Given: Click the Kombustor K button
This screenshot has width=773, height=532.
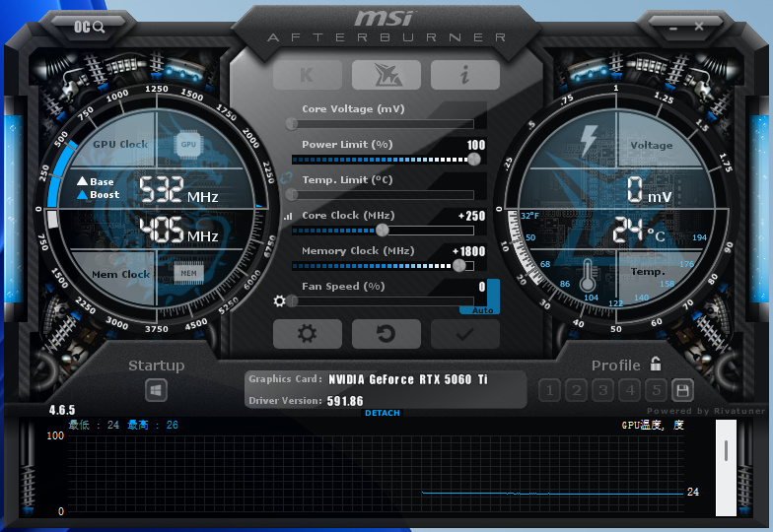Looking at the screenshot, I should click(308, 75).
